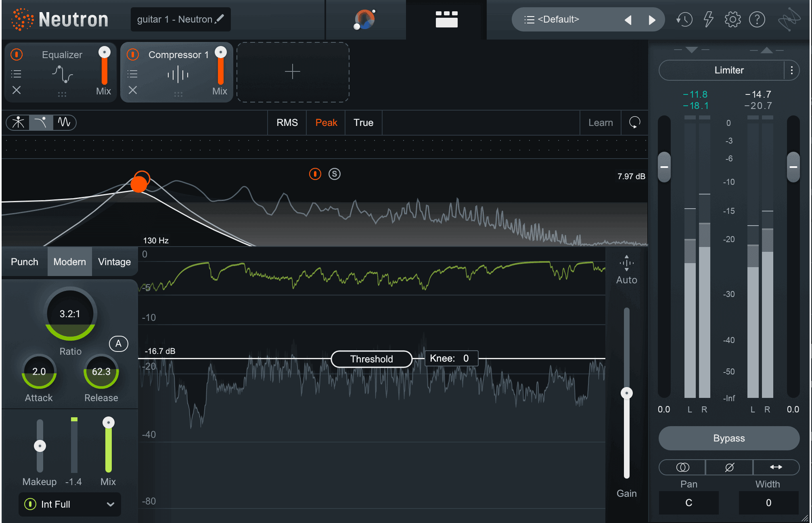Remove the Equalizer module with its X

click(17, 90)
